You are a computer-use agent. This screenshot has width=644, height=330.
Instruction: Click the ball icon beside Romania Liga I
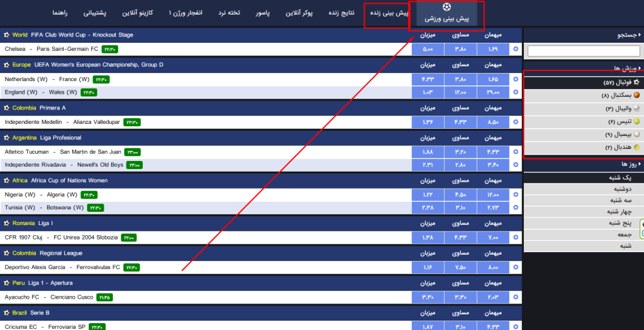(6, 223)
